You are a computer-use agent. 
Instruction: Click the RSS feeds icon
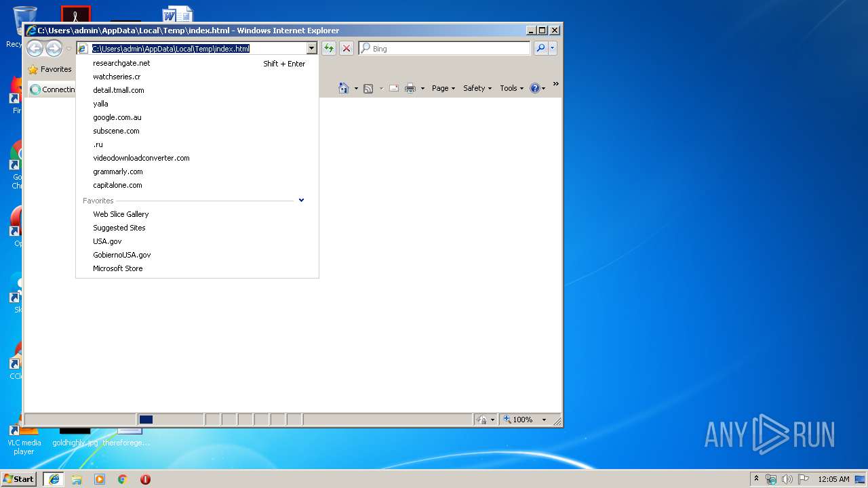(368, 88)
